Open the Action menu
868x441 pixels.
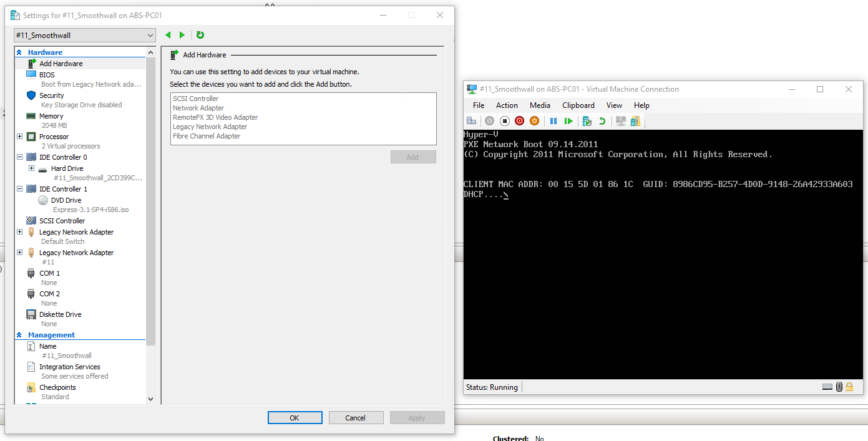pos(507,105)
